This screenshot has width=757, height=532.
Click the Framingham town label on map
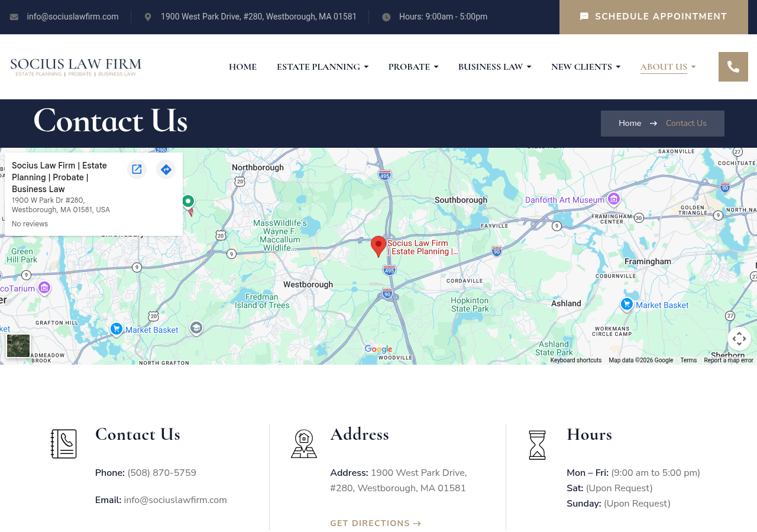click(x=649, y=262)
